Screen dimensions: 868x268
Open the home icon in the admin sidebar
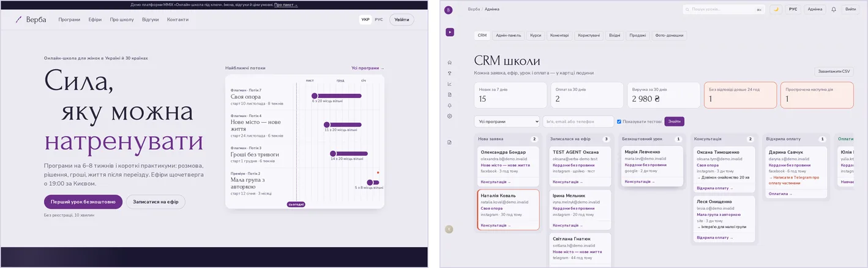coord(450,63)
